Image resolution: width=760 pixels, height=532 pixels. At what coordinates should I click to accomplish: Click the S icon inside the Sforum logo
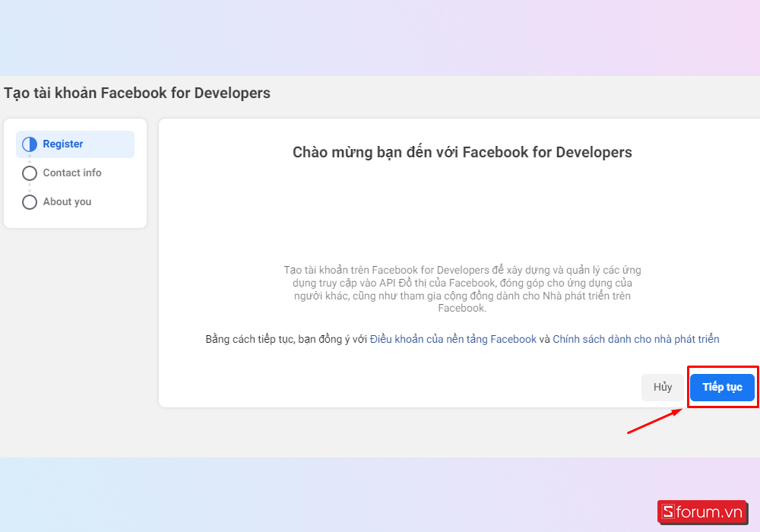tap(669, 512)
